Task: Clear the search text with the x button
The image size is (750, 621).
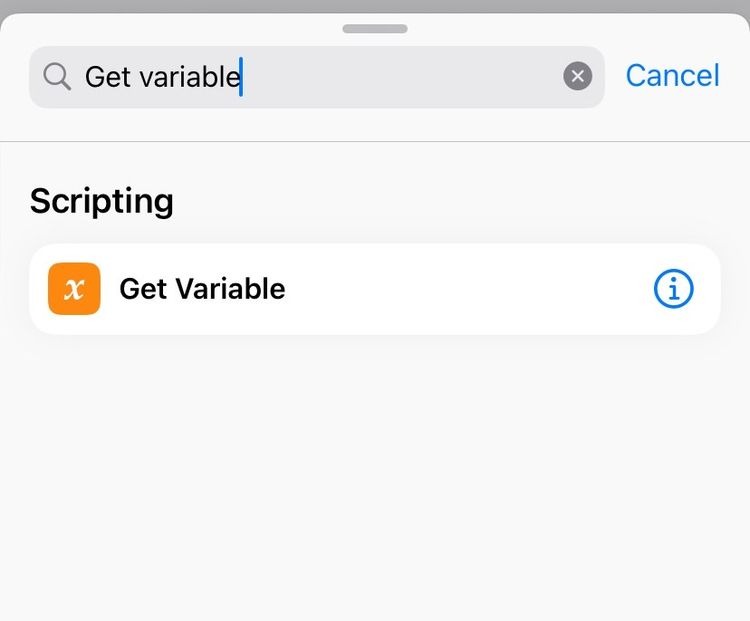Action: point(577,76)
